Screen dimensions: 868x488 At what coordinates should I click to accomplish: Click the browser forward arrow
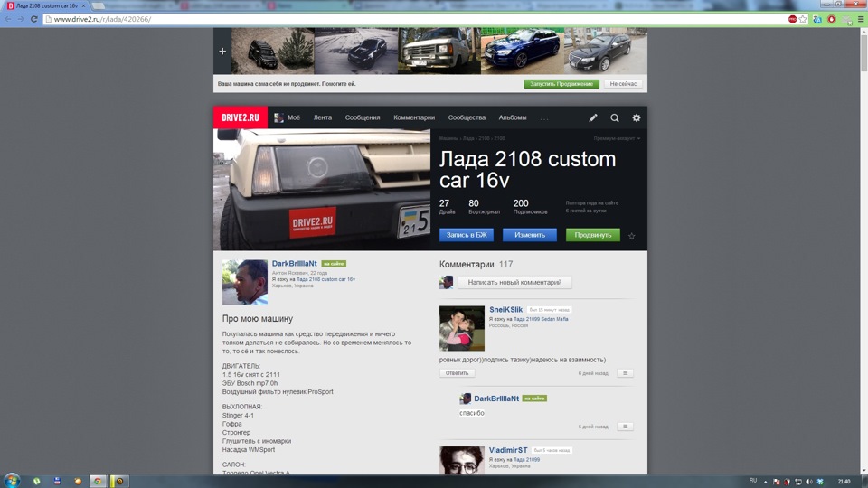click(x=21, y=19)
